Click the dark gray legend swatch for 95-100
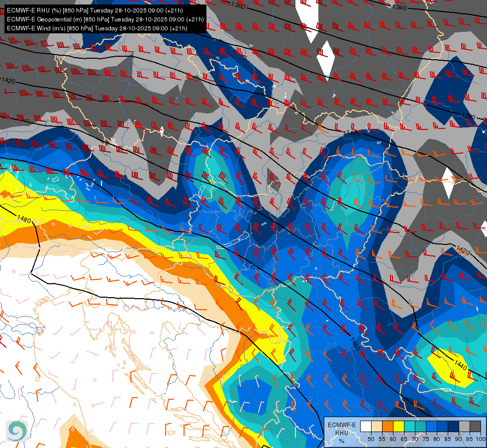This screenshot has height=448, width=487. click(475, 426)
